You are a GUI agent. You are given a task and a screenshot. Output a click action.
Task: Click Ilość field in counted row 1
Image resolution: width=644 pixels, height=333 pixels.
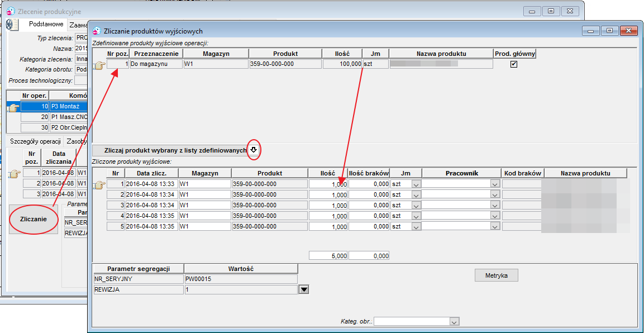click(x=328, y=184)
